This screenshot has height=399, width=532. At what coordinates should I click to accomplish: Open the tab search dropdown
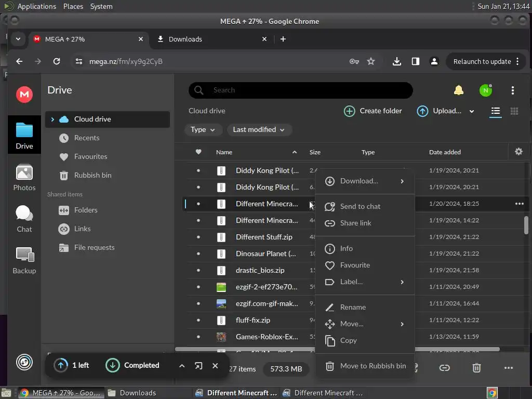click(x=18, y=39)
